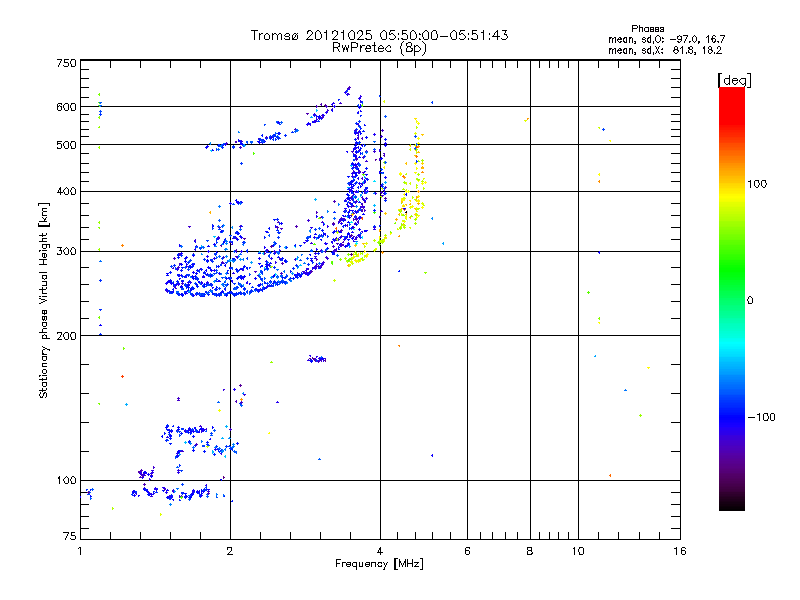
Task: Click the x-axis tick label '10'
Action: [x=578, y=551]
